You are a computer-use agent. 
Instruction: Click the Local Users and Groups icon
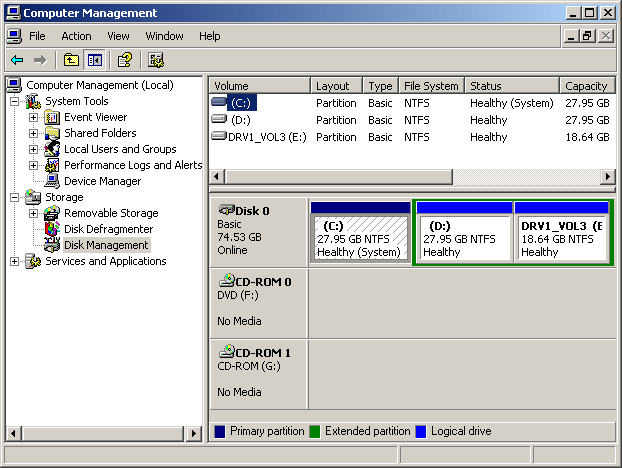52,149
